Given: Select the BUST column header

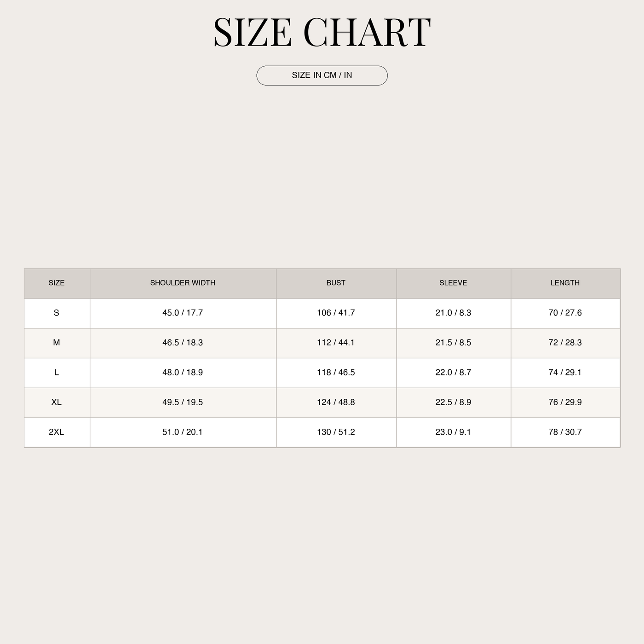Looking at the screenshot, I should (336, 283).
